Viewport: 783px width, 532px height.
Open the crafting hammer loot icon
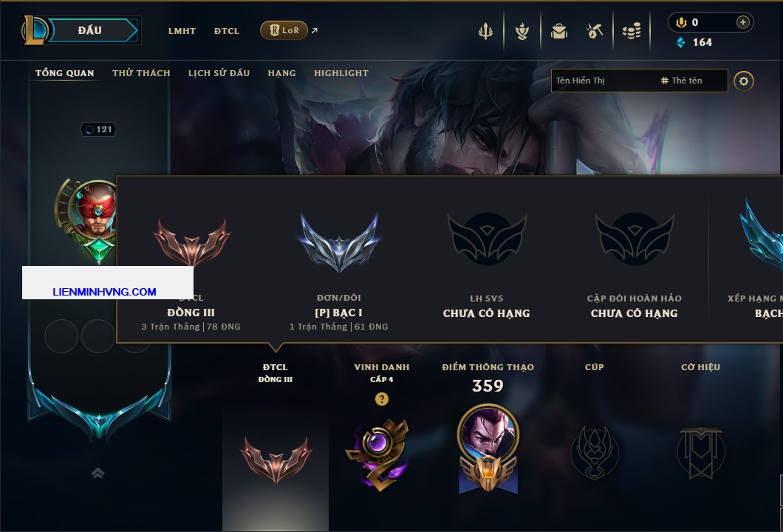pos(594,32)
